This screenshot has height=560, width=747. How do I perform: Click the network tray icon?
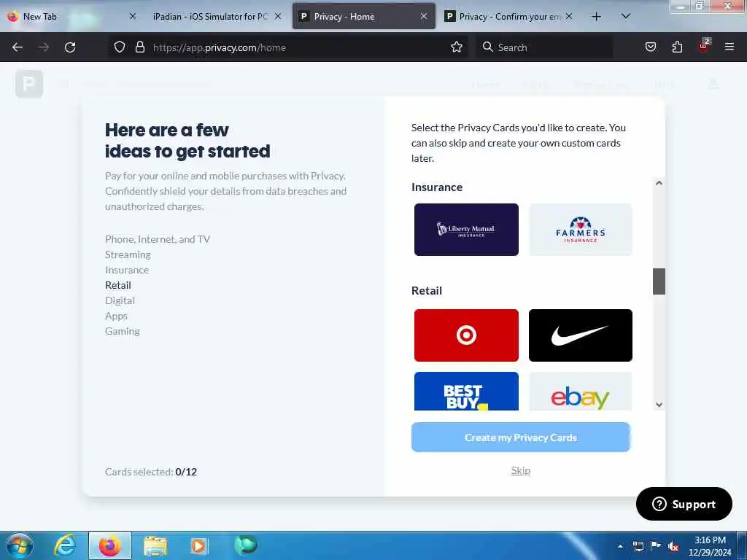pos(638,547)
